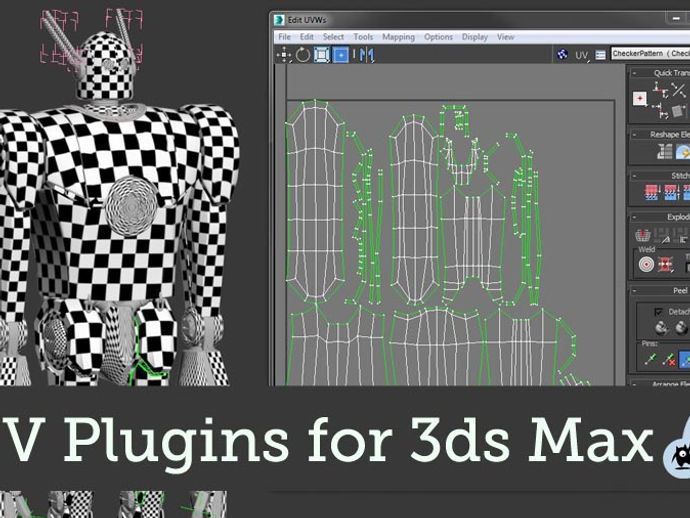
Task: Open the File menu in Edit UVWs
Action: [284, 37]
